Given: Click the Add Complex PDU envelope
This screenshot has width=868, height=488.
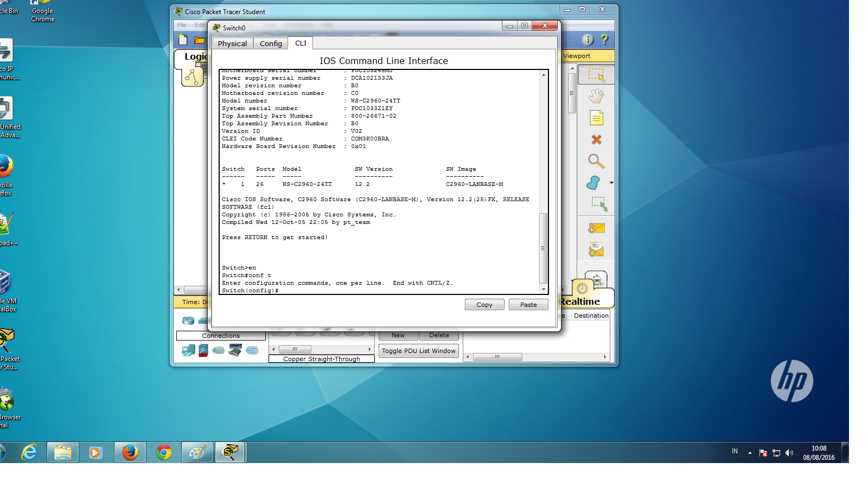Looking at the screenshot, I should tap(596, 249).
